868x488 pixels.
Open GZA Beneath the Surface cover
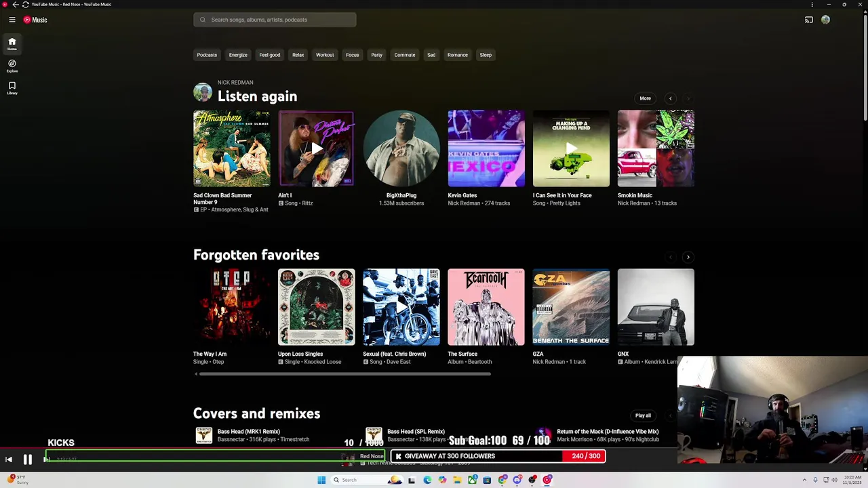[x=571, y=307]
